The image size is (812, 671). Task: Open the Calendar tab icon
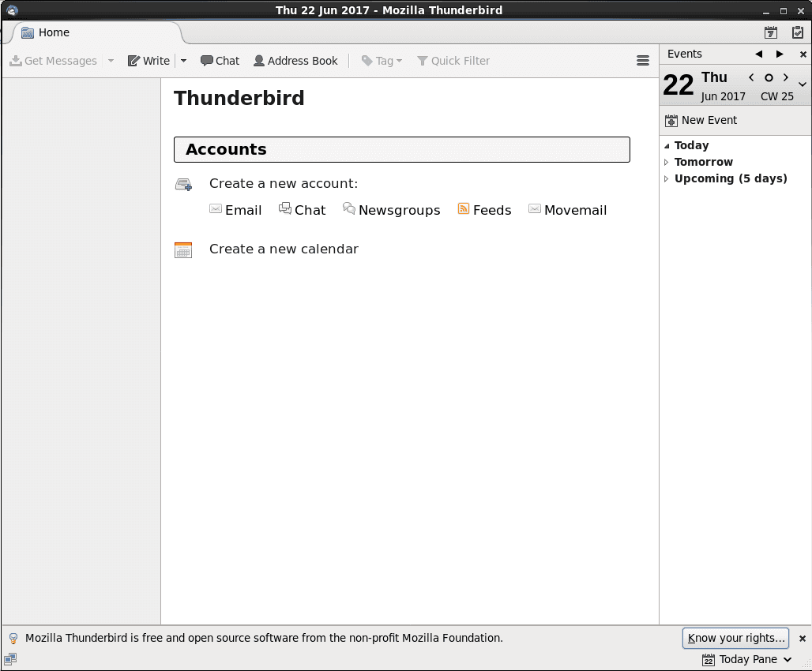click(x=771, y=32)
